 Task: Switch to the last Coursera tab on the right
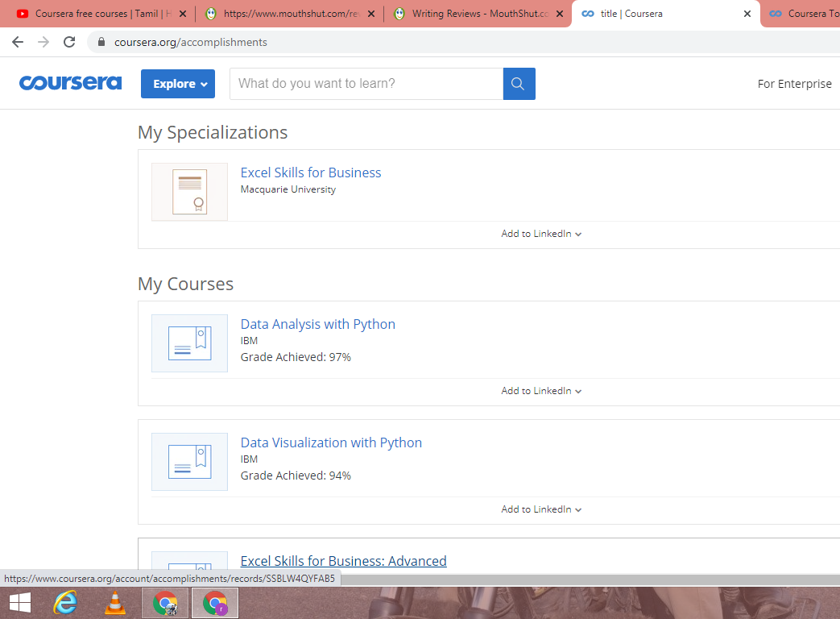pyautogui.click(x=802, y=14)
